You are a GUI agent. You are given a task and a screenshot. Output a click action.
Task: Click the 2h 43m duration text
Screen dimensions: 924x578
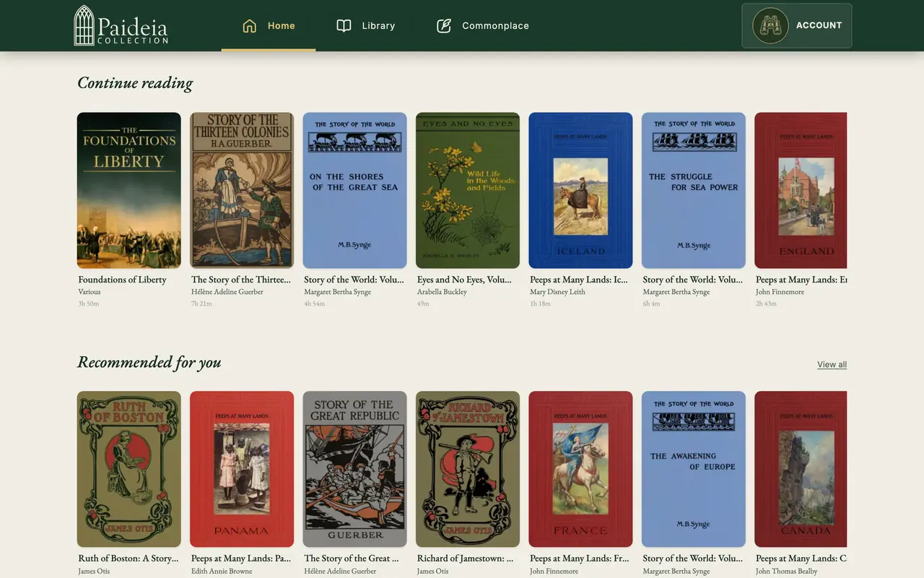(x=766, y=303)
